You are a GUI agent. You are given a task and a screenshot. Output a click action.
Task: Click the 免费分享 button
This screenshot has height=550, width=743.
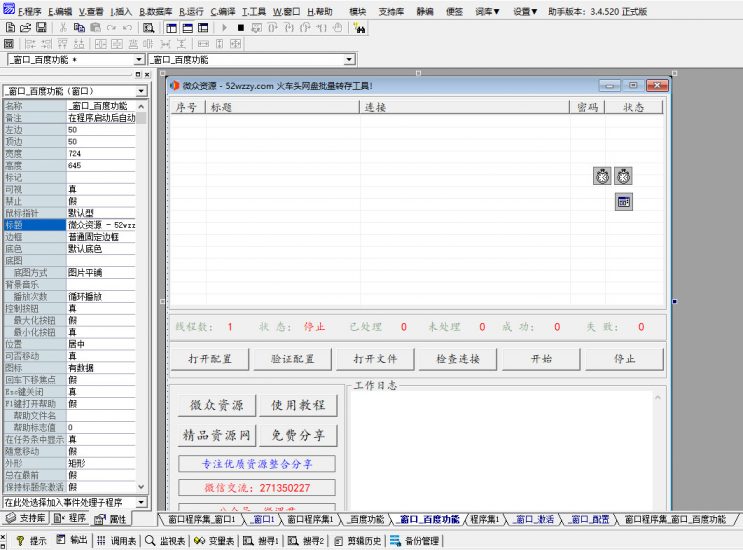tap(298, 435)
